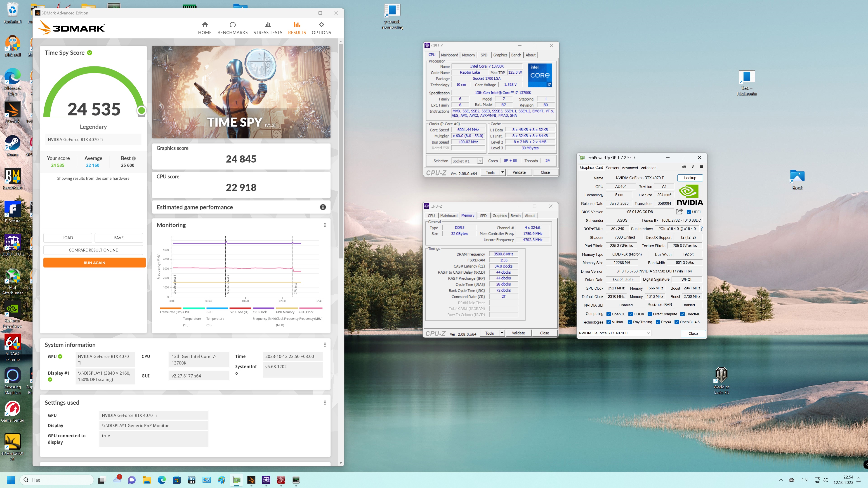The image size is (868, 488).
Task: Toggle the Vulkan checkbox in GPU-Z
Action: 609,322
